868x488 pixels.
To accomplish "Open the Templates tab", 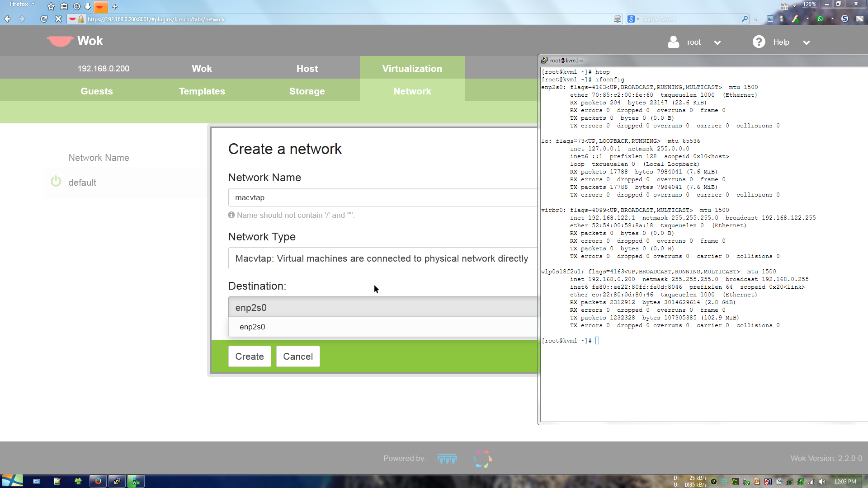I will 202,91.
